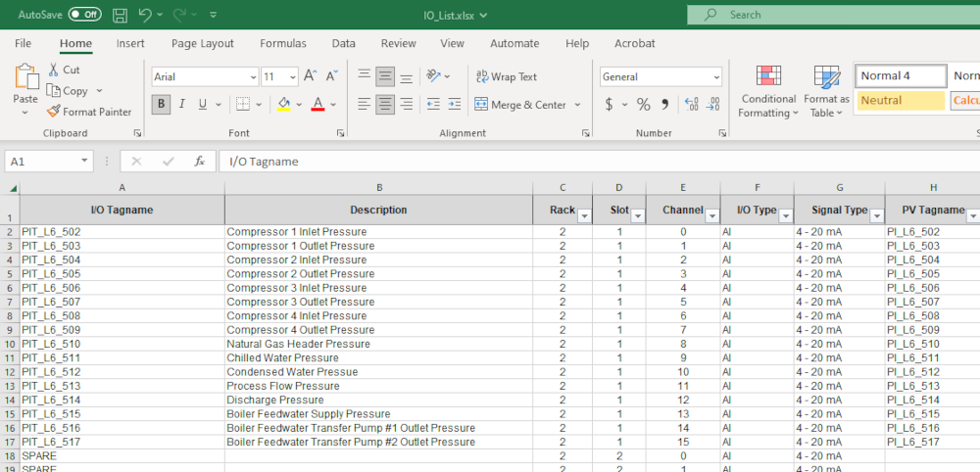
Task: Click the Search box in title bar
Action: point(833,15)
